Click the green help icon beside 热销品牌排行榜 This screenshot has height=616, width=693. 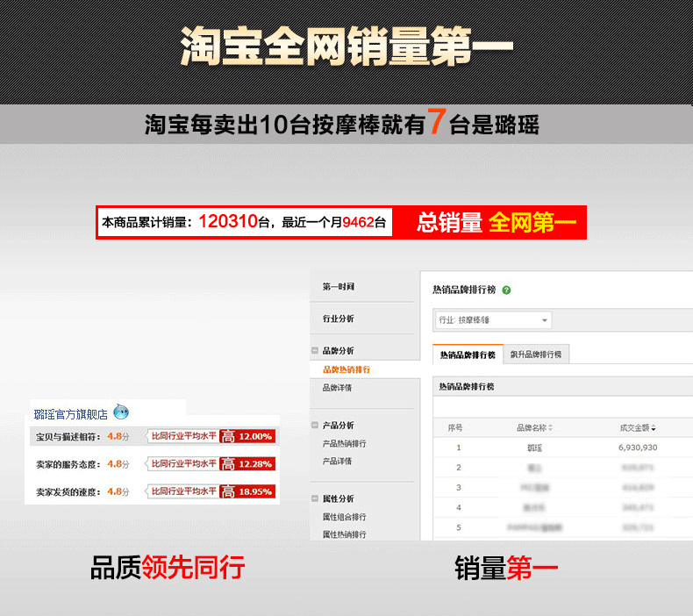[507, 290]
